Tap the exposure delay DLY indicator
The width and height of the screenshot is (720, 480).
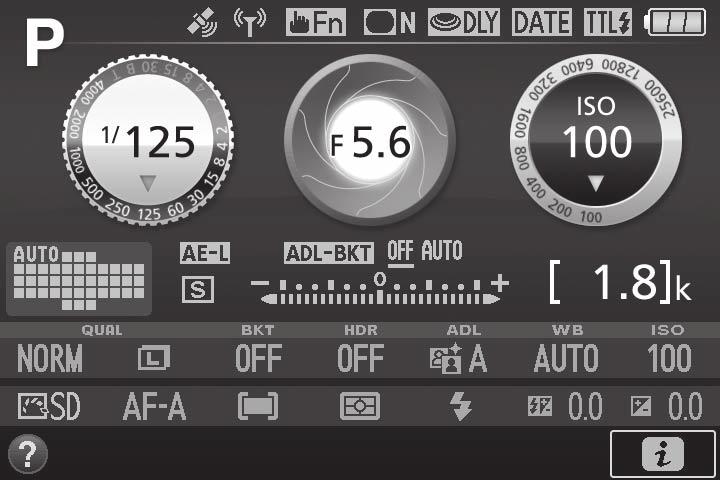[x=463, y=22]
